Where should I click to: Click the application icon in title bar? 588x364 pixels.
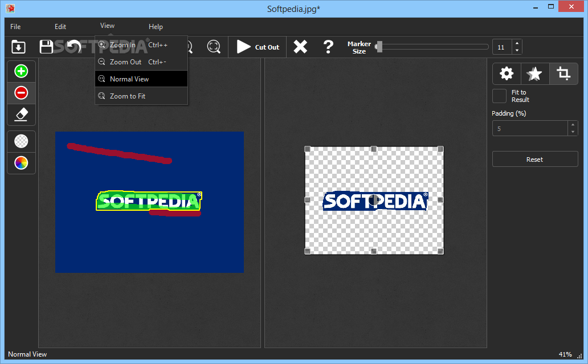coord(10,8)
